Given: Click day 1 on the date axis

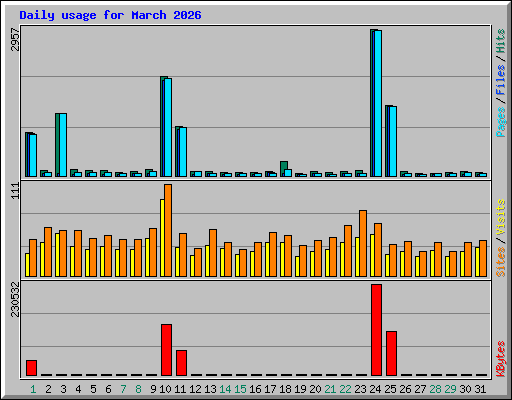Looking at the screenshot, I should coord(33,389).
